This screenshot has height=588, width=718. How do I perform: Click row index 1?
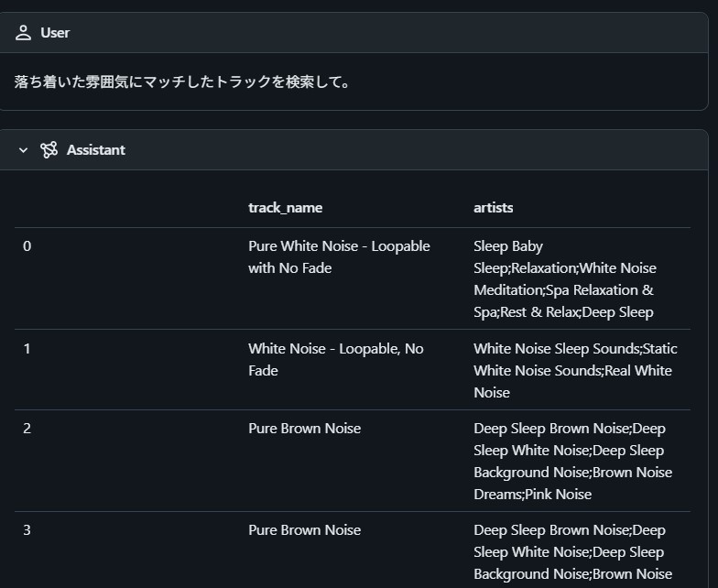click(27, 349)
